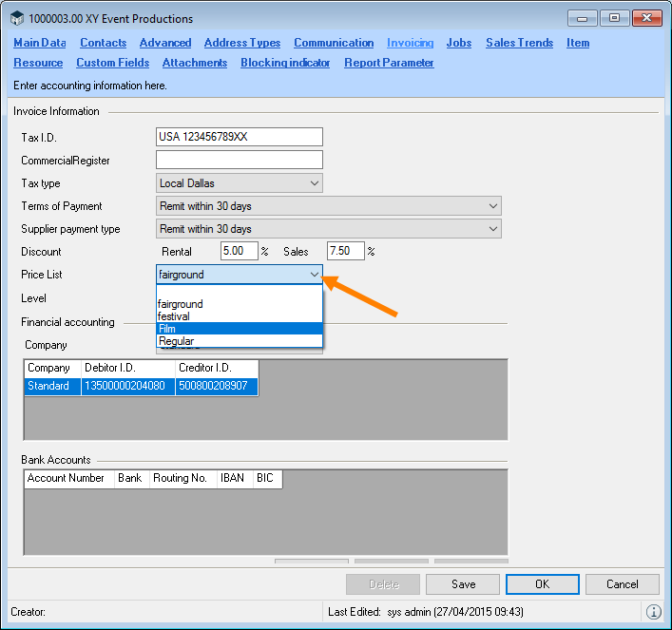Click the Tax I.D. input field

[240, 137]
